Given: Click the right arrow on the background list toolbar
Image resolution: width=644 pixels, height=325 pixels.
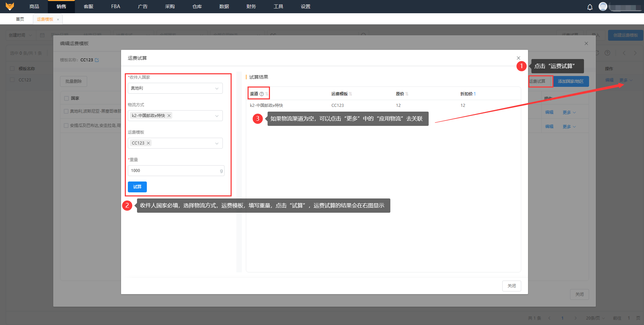Looking at the screenshot, I should (x=635, y=53).
